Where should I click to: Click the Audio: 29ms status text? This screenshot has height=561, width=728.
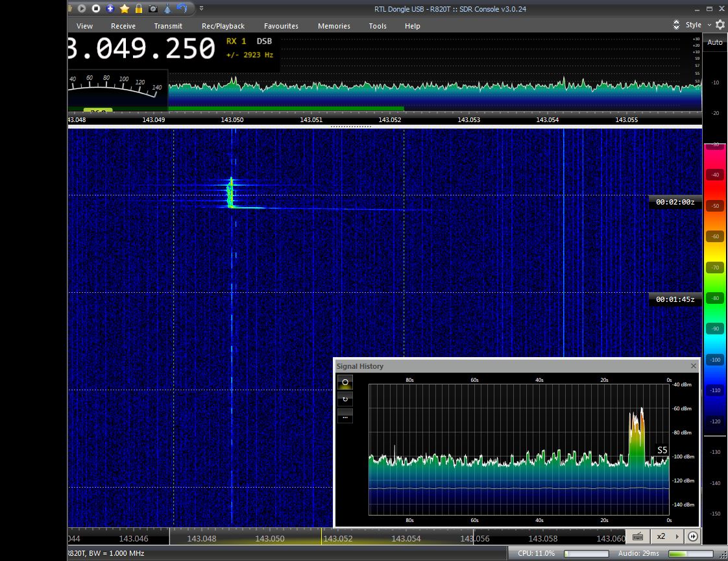638,554
